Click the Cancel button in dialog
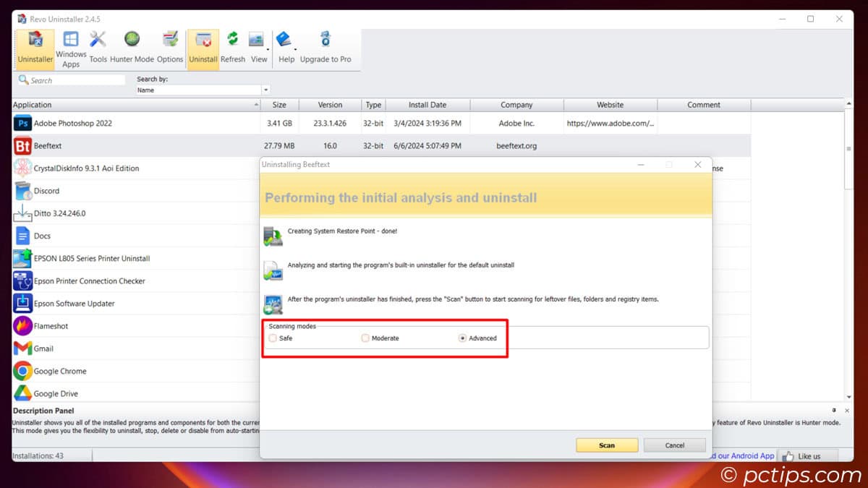This screenshot has width=868, height=488. pos(675,445)
